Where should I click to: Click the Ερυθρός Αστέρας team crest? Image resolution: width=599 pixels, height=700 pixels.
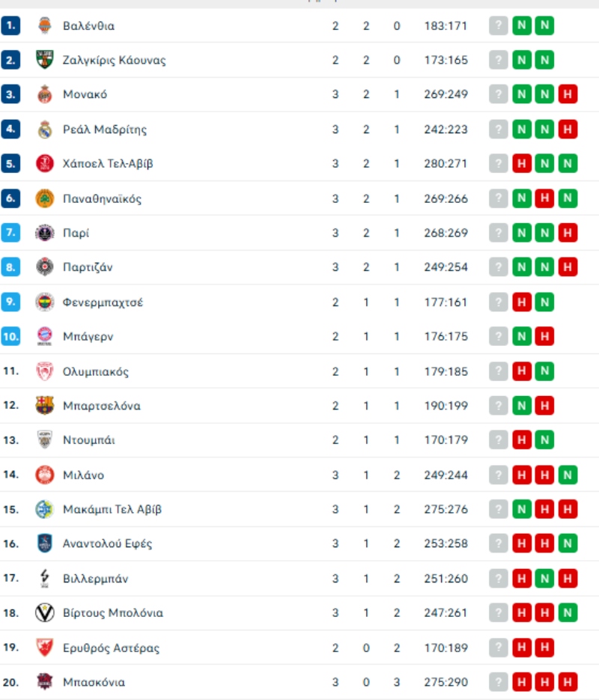45,648
